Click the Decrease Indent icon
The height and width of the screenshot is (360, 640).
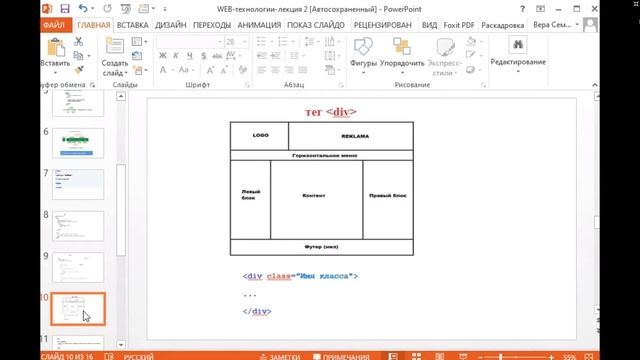262,56
